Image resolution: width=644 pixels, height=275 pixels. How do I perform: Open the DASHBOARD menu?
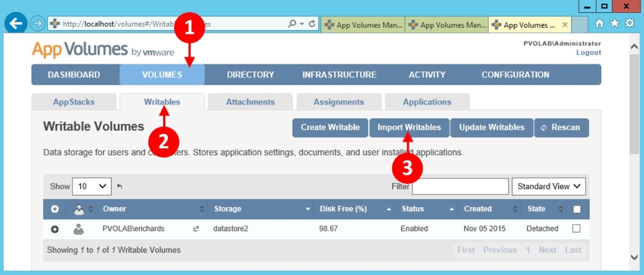(x=74, y=74)
